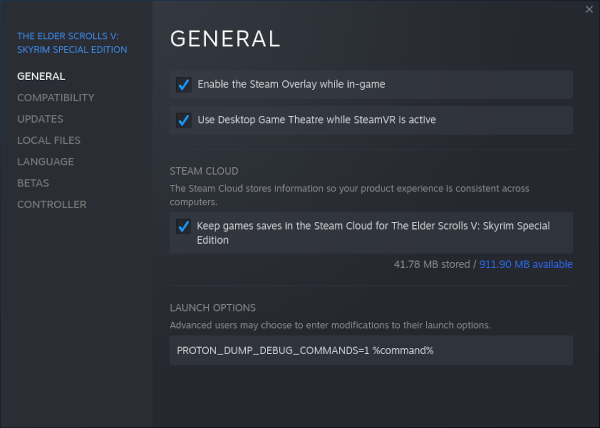Click the LAUNCH OPTIONS section heading
Viewport: 600px width, 428px height.
(213, 308)
